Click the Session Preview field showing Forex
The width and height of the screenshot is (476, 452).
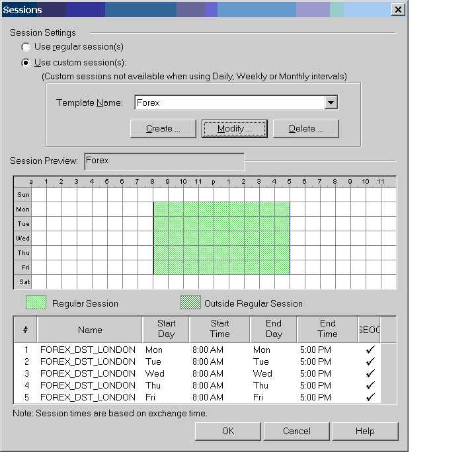(163, 161)
